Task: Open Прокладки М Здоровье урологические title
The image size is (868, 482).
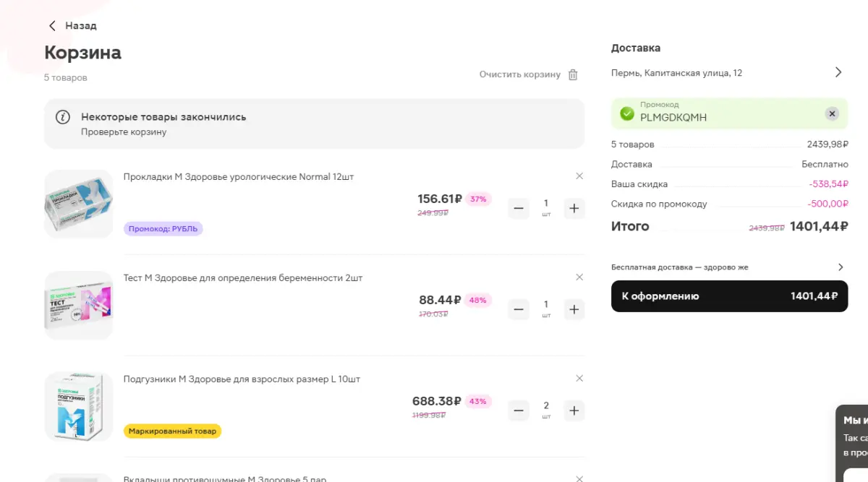Action: coord(239,176)
